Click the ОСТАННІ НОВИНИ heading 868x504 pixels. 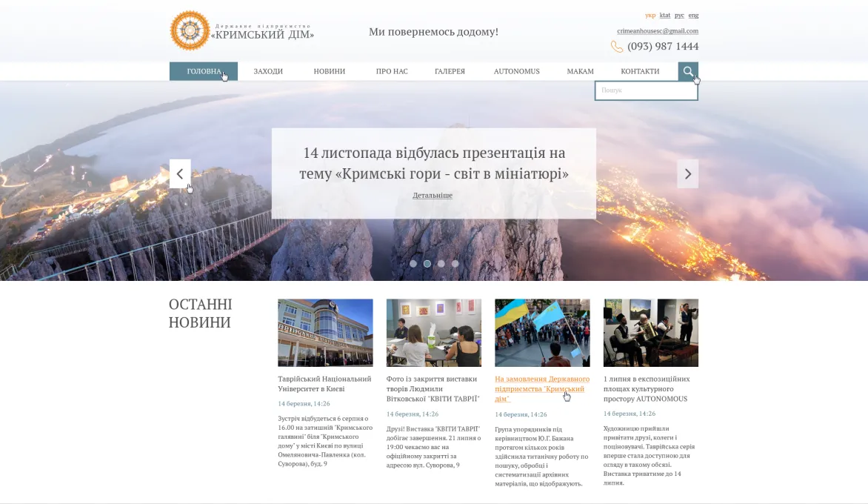coord(201,314)
